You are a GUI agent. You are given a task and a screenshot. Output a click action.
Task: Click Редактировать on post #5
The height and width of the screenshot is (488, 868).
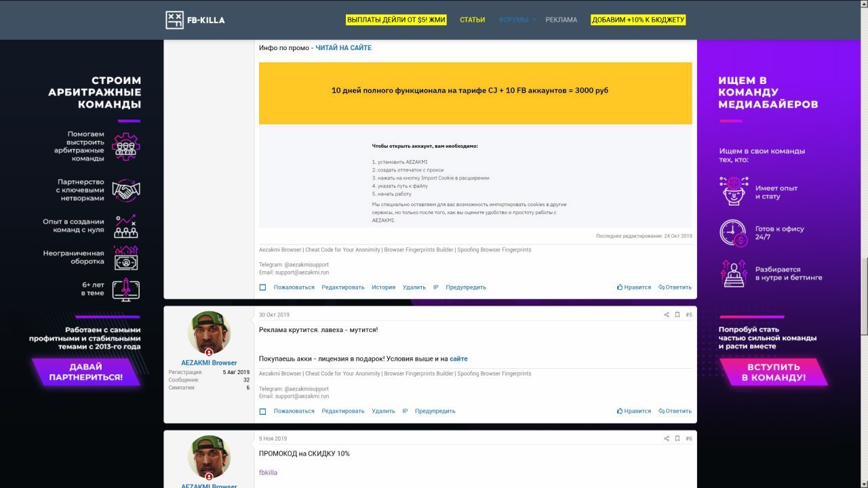[343, 411]
